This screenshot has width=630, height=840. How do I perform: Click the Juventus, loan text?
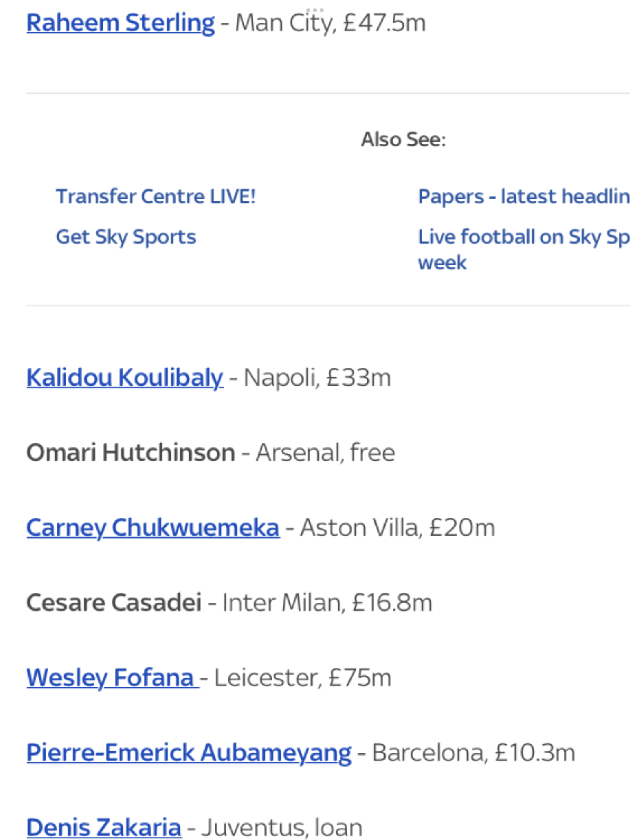click(282, 828)
